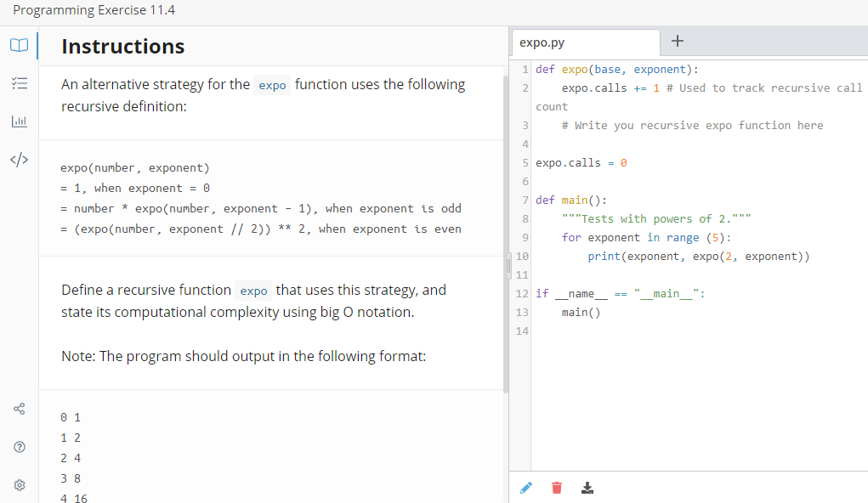Open help via the question mark icon
This screenshot has height=503, width=868.
pos(19,447)
